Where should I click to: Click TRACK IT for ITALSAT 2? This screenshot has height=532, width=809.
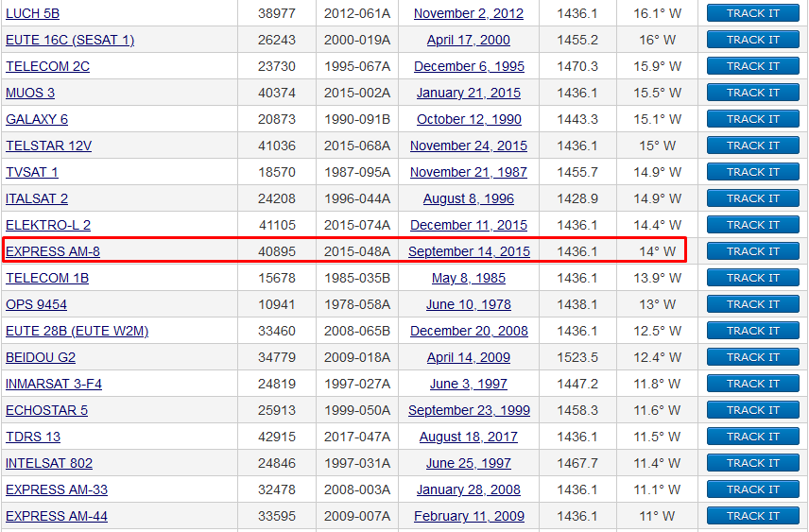pyautogui.click(x=752, y=198)
